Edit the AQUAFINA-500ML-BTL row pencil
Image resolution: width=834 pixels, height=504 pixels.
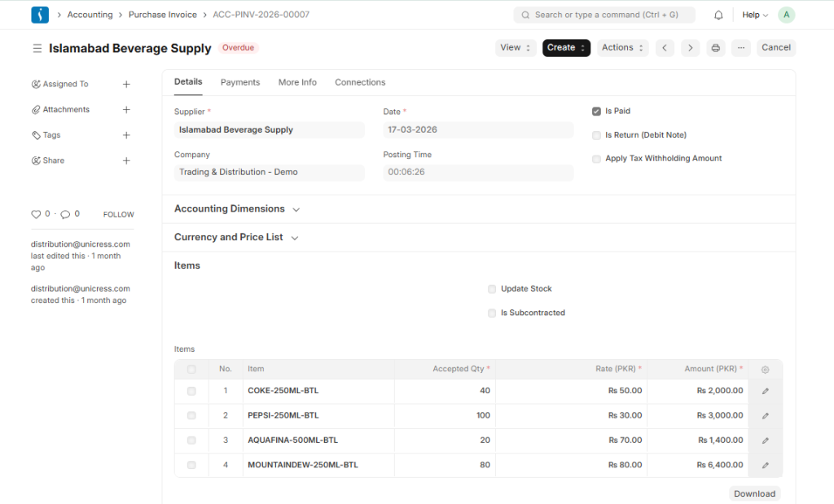(766, 440)
